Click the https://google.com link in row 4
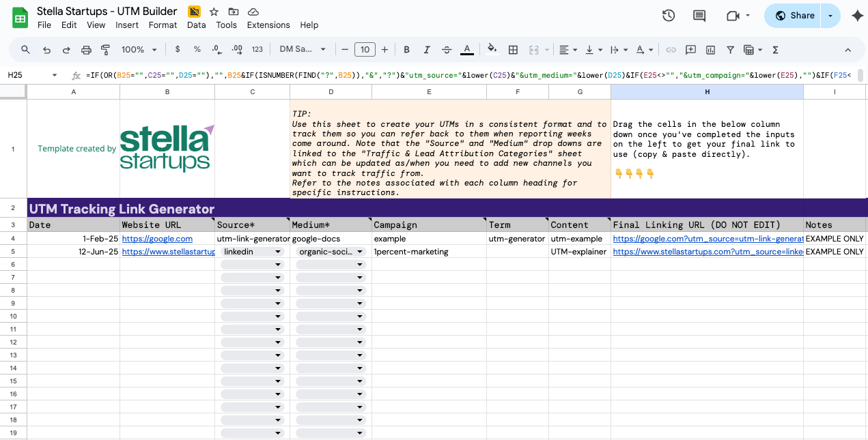 (x=157, y=239)
